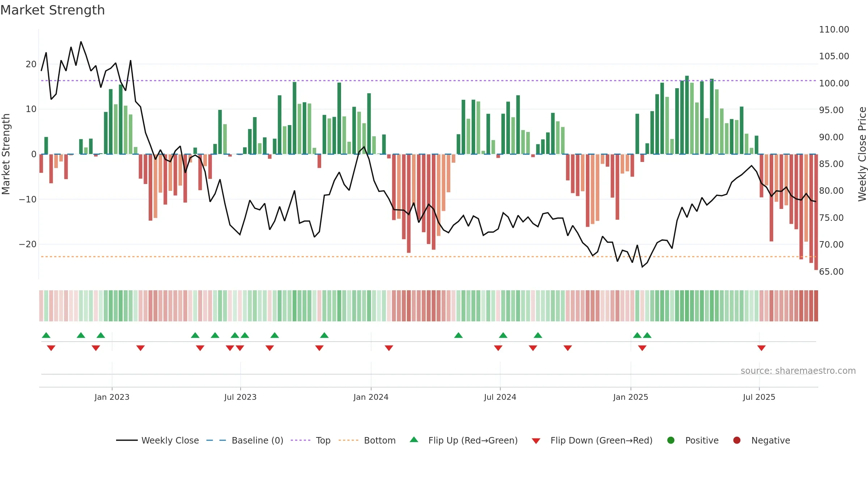Click the dark red Negative legend dot
This screenshot has height=488, width=868.
(x=737, y=440)
